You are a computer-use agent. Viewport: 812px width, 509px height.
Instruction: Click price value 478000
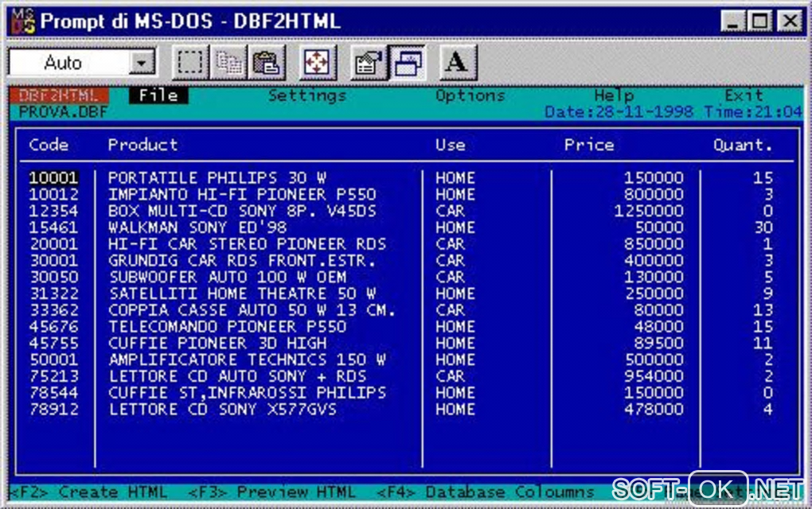tap(654, 410)
